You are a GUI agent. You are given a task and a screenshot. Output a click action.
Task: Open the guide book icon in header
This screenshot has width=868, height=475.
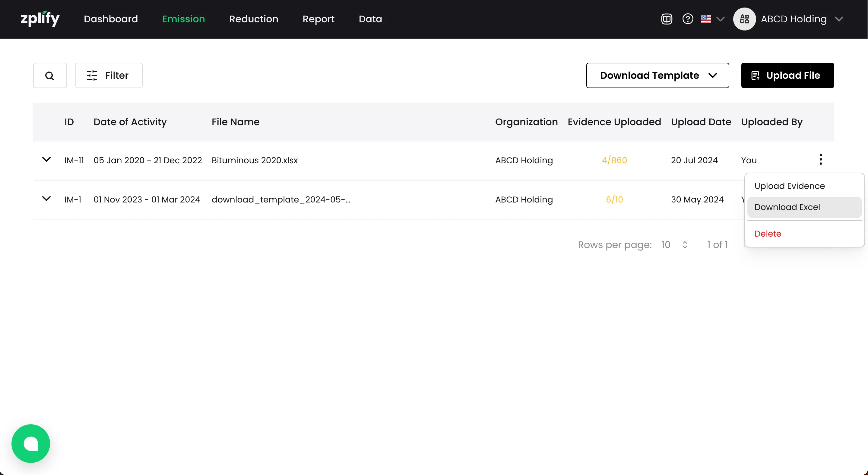coord(667,19)
